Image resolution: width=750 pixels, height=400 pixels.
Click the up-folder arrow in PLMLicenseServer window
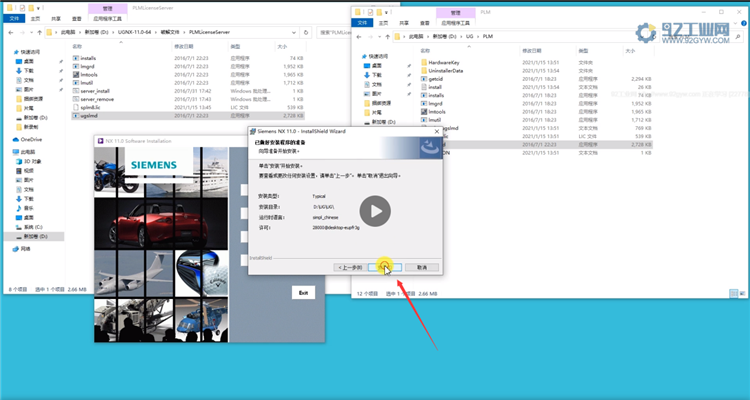click(x=39, y=33)
